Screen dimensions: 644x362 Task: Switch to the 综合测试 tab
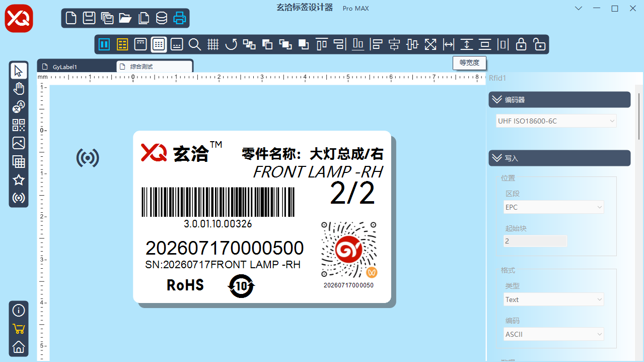click(155, 67)
